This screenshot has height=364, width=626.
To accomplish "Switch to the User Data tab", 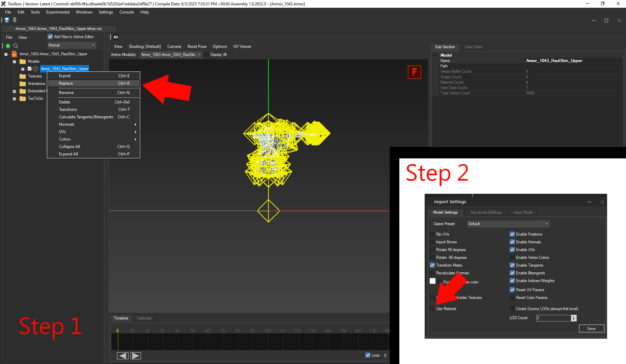I will click(x=473, y=47).
